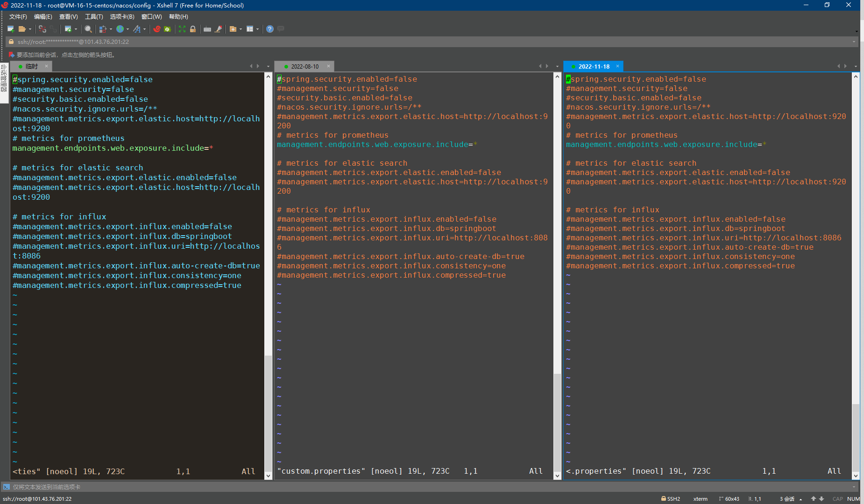The height and width of the screenshot is (504, 864).
Task: Click scroll-down arrow of 临时 pane scrollbar
Action: 268,476
